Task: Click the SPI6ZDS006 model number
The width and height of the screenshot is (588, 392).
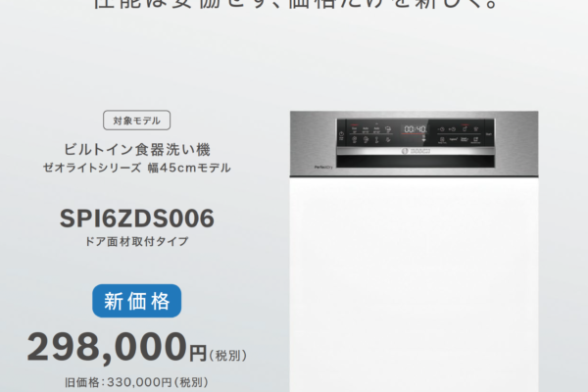Action: (x=137, y=219)
